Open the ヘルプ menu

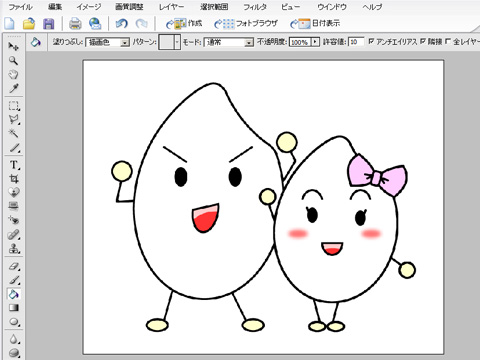coord(372,7)
